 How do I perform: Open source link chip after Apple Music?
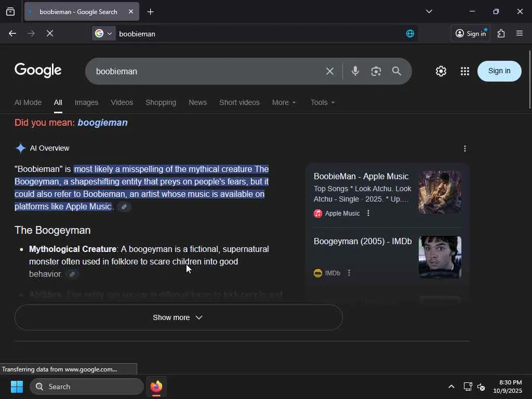pos(124,207)
